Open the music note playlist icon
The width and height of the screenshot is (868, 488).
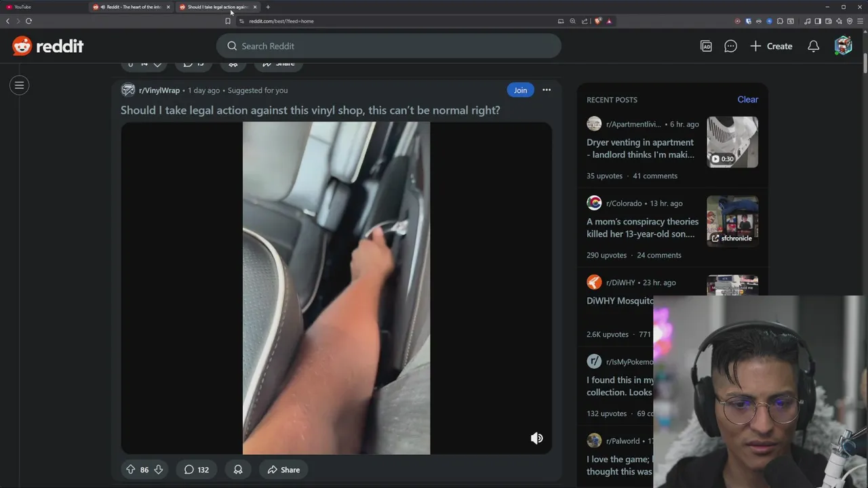pos(807,21)
